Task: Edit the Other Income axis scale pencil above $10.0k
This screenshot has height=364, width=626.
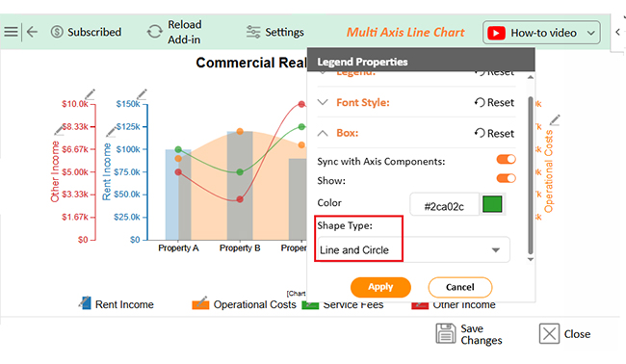Action: (91, 94)
